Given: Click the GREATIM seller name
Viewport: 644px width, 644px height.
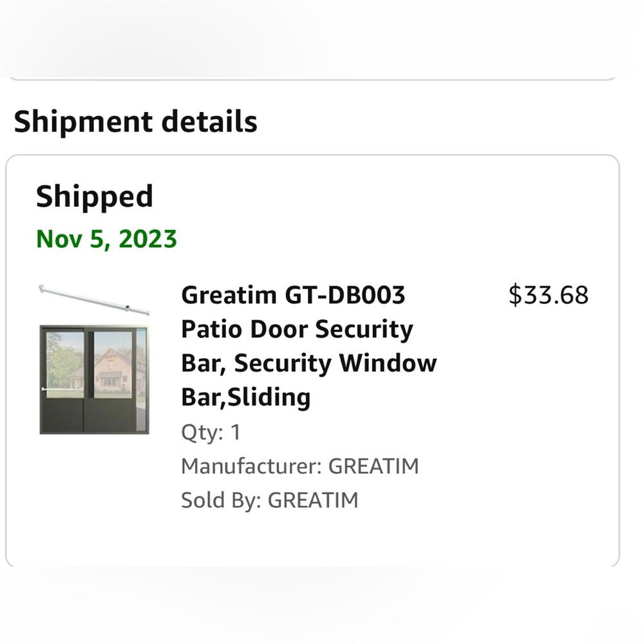Looking at the screenshot, I should point(313,500).
